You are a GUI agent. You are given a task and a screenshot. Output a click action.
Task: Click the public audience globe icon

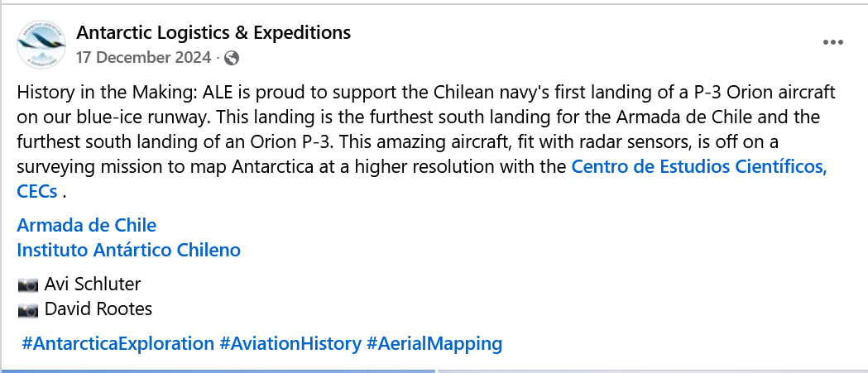[x=233, y=58]
